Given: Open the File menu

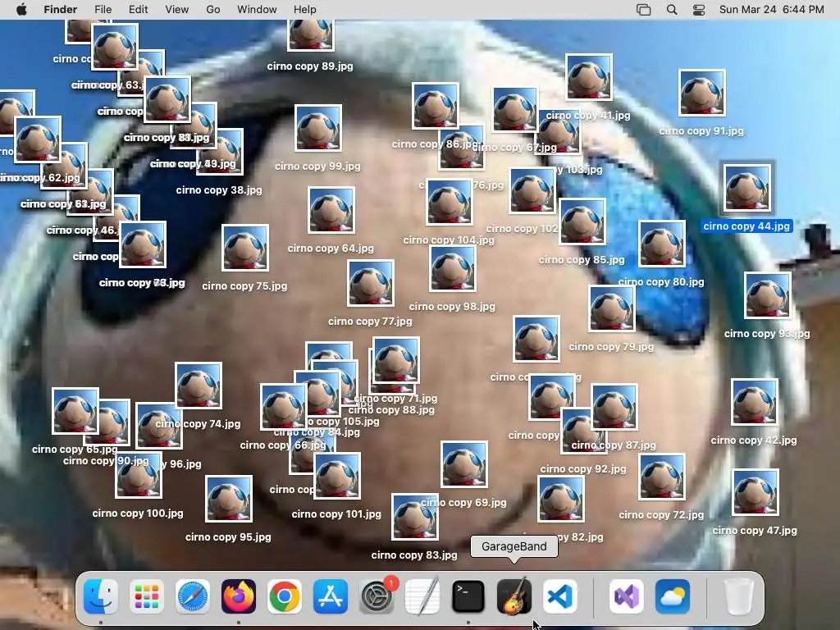Looking at the screenshot, I should (103, 10).
